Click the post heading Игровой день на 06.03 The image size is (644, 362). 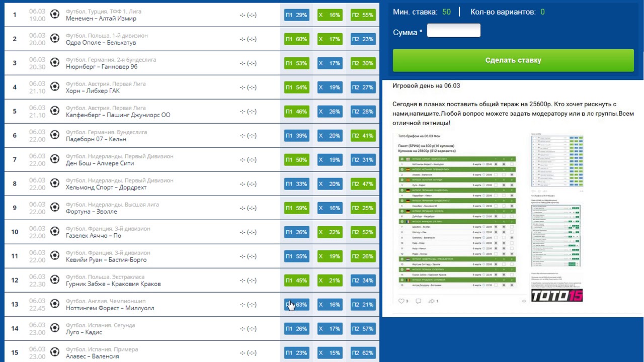tap(426, 86)
